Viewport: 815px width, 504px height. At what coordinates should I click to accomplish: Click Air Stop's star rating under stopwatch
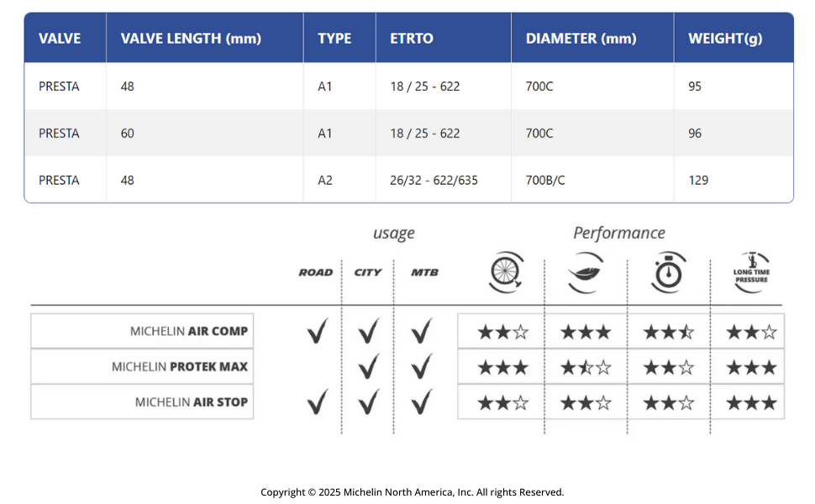[x=669, y=402]
